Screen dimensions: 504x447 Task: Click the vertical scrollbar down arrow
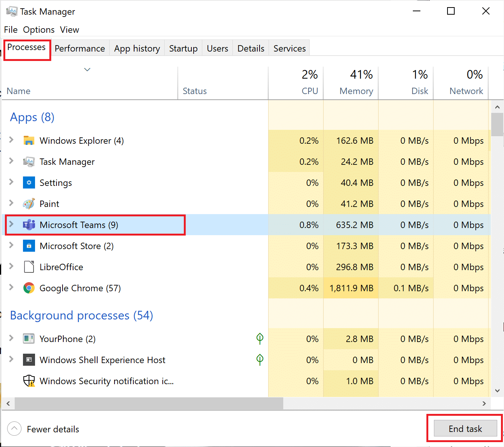click(497, 391)
